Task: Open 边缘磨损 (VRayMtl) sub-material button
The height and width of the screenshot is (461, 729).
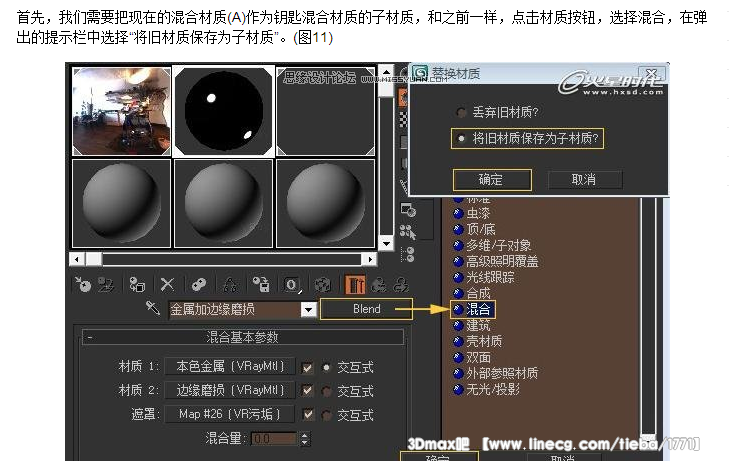Action: pyautogui.click(x=230, y=390)
